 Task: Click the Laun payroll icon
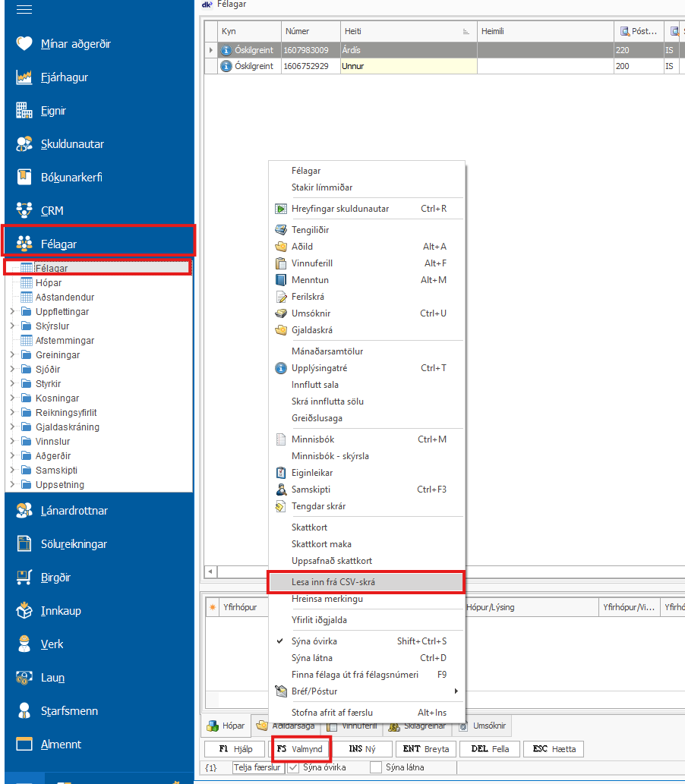point(25,678)
